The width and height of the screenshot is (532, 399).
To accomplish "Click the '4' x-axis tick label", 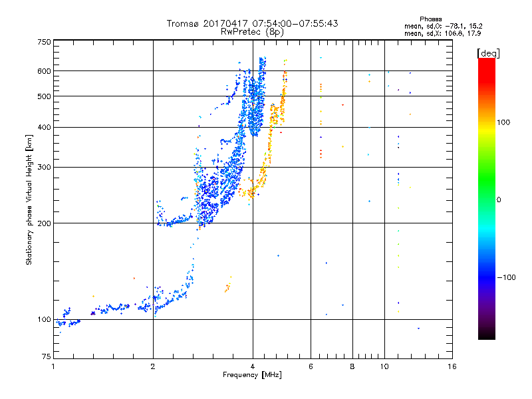I will click(x=253, y=366).
